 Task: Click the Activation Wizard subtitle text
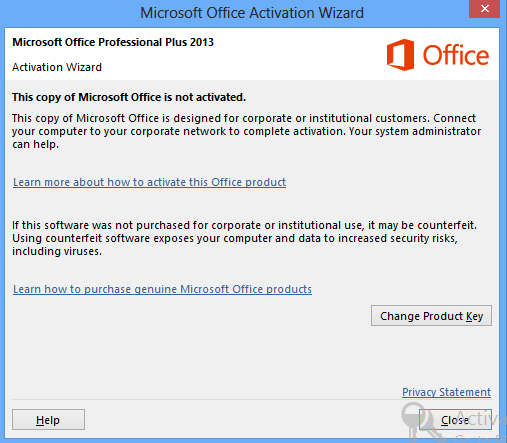pyautogui.click(x=57, y=67)
